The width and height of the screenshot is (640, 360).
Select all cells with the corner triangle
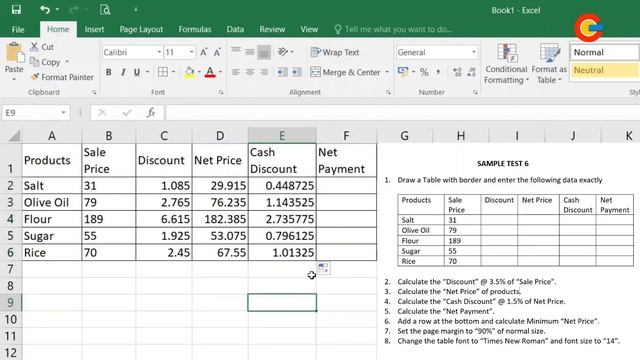coord(14,136)
